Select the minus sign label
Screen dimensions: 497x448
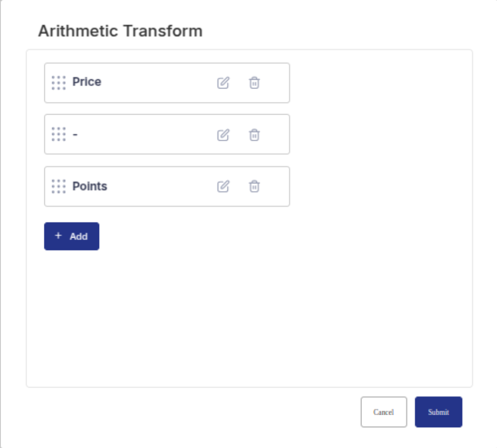pos(75,134)
